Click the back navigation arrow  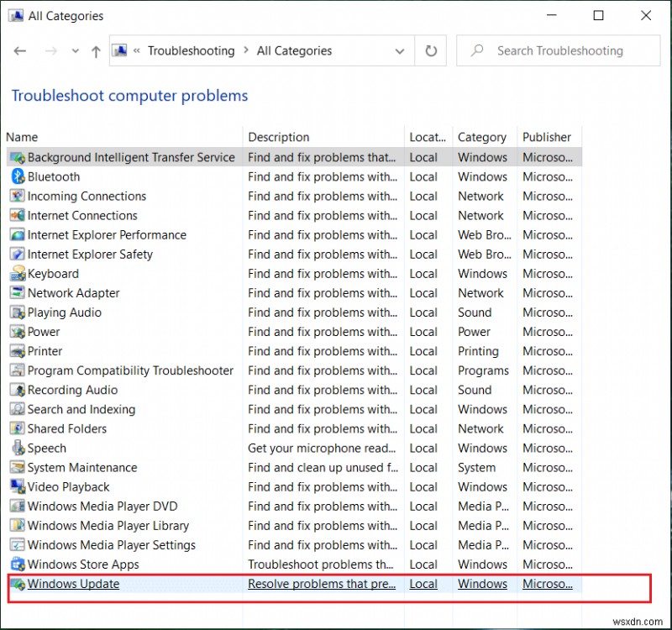(20, 50)
